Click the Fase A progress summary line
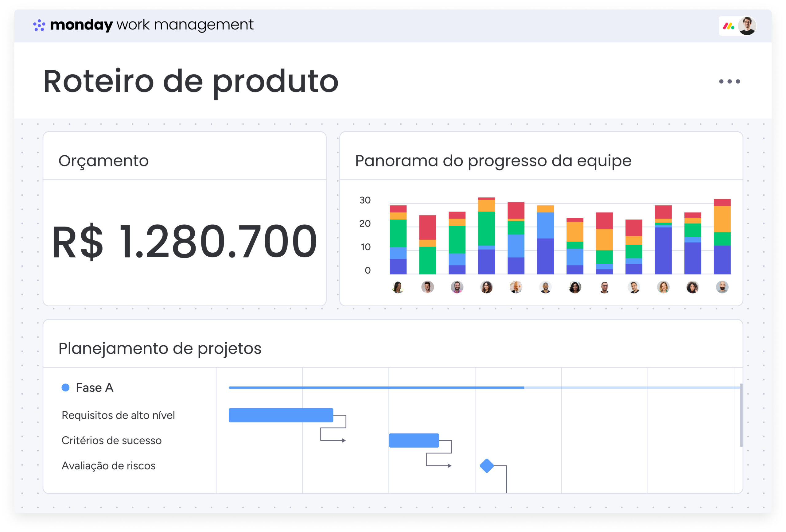The image size is (786, 532). tap(484, 388)
